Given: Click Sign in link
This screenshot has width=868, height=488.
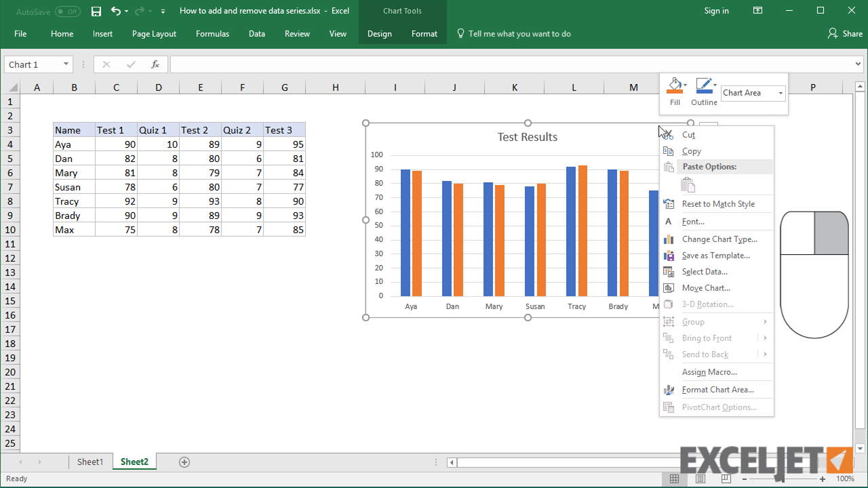Looking at the screenshot, I should pyautogui.click(x=716, y=11).
